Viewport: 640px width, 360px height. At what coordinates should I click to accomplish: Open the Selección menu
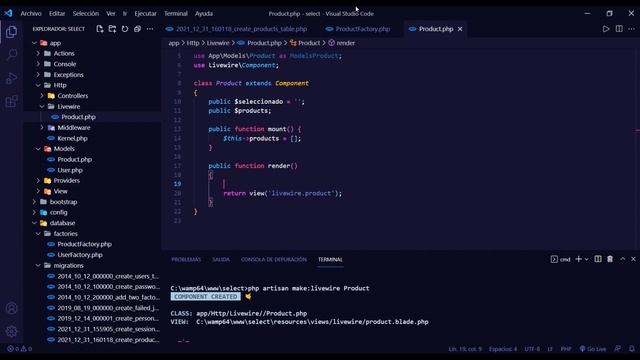pyautogui.click(x=86, y=13)
